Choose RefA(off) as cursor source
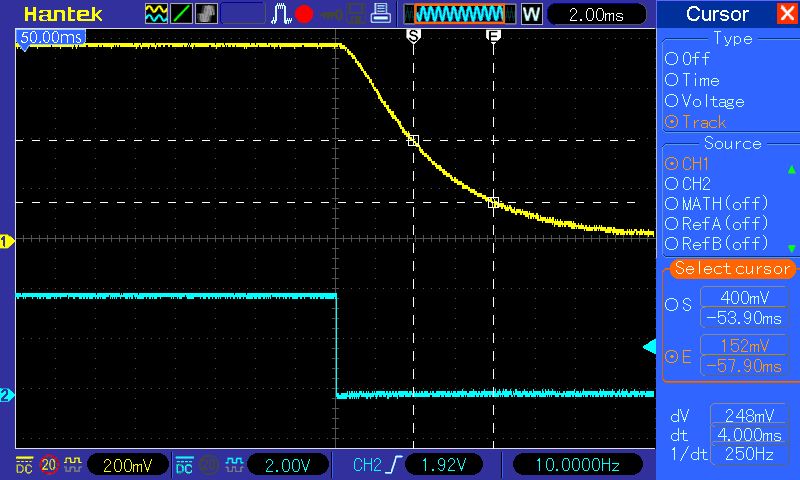This screenshot has width=800, height=480. pos(716,223)
